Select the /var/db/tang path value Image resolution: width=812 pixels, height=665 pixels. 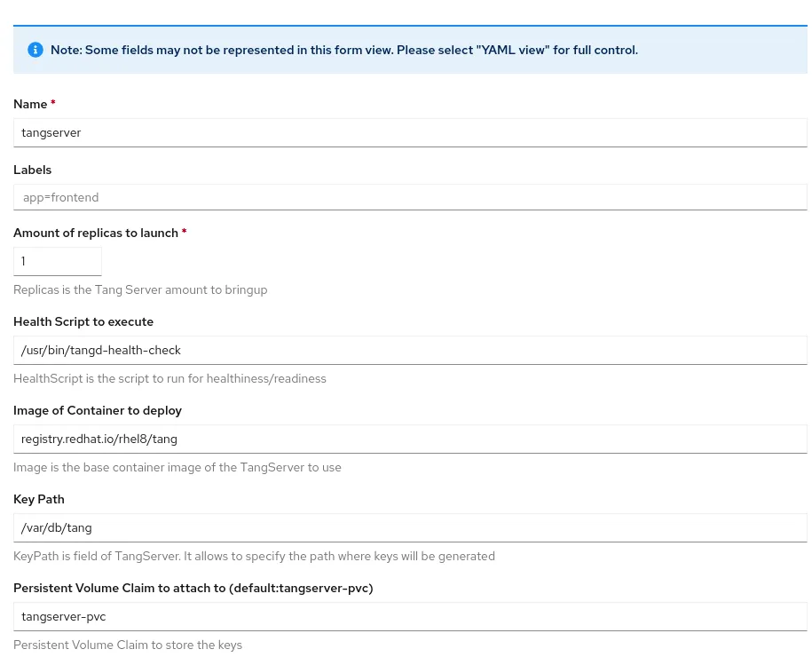click(56, 527)
